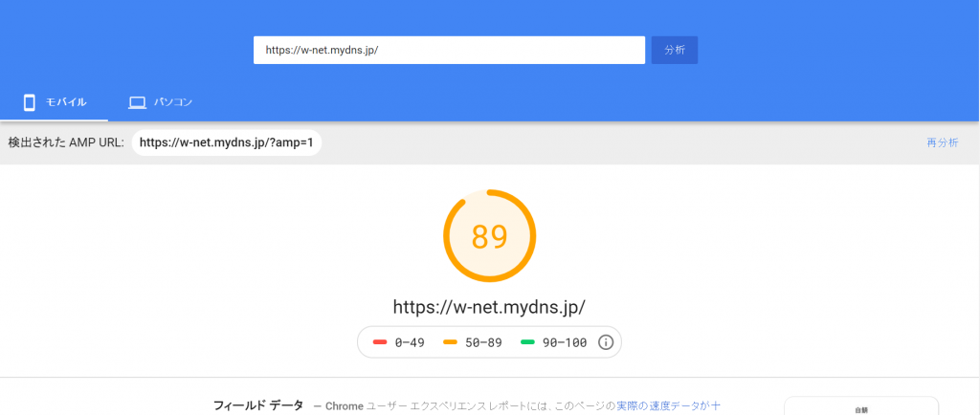Open the detected AMP URL link
The image size is (980, 415).
(227, 142)
